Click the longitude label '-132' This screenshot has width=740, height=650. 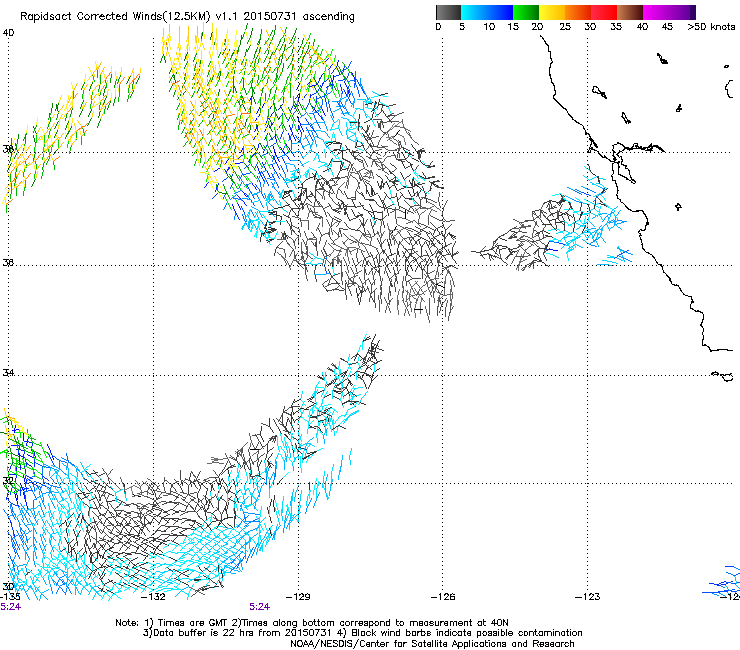tap(153, 597)
